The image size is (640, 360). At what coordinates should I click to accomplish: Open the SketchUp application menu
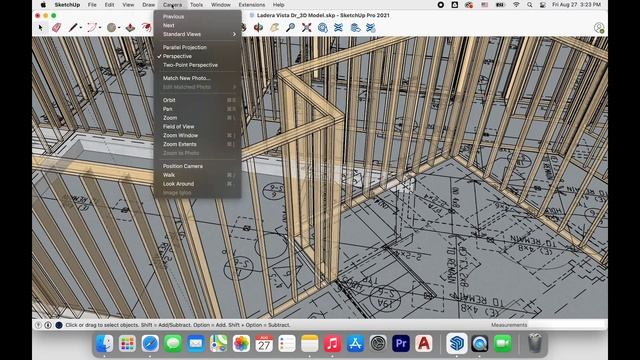click(x=67, y=5)
